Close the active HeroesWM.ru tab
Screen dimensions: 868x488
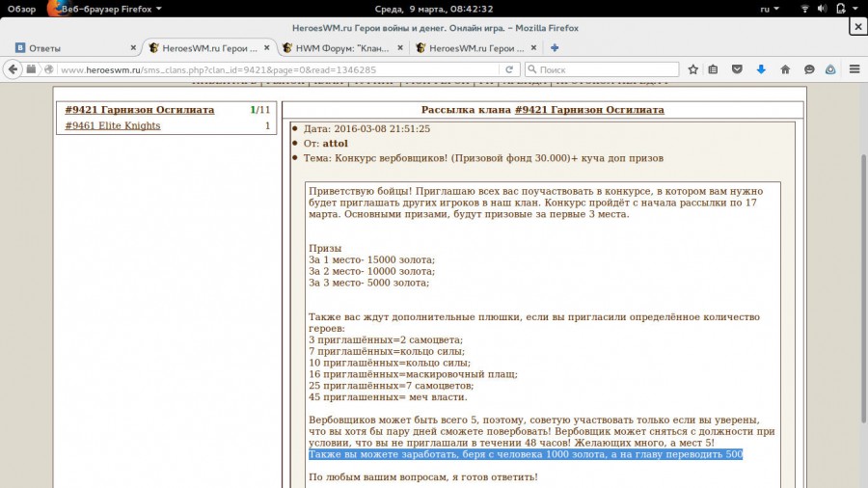coord(267,48)
